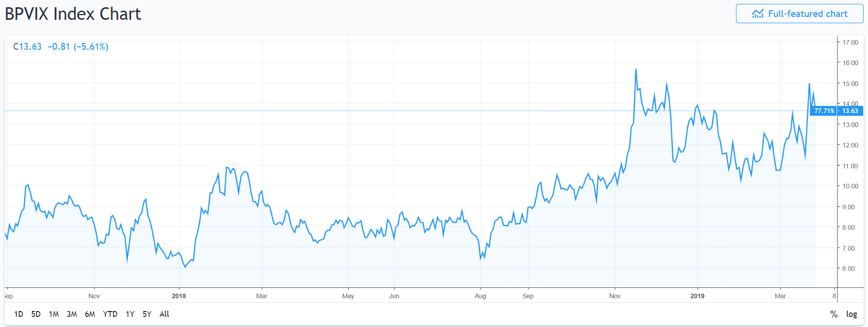
Task: Switch to the 5Y range
Action: click(x=147, y=314)
